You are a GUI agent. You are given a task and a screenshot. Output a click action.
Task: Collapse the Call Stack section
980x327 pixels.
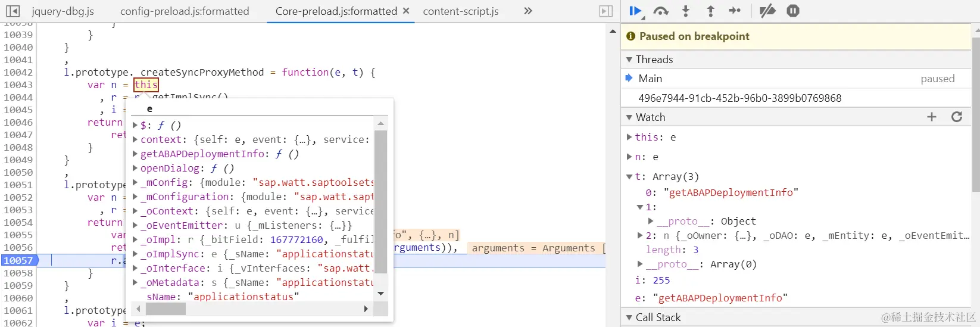(629, 317)
